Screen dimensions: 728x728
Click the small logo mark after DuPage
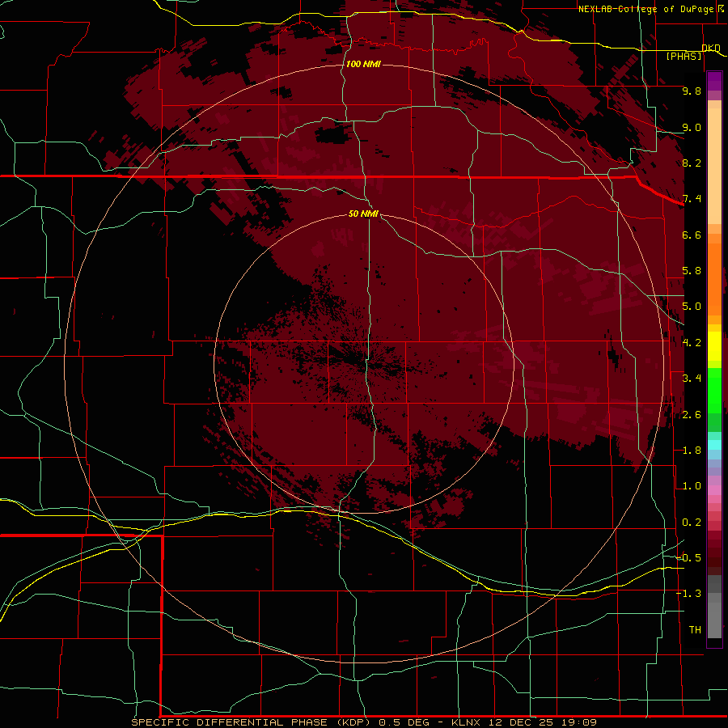720,9
